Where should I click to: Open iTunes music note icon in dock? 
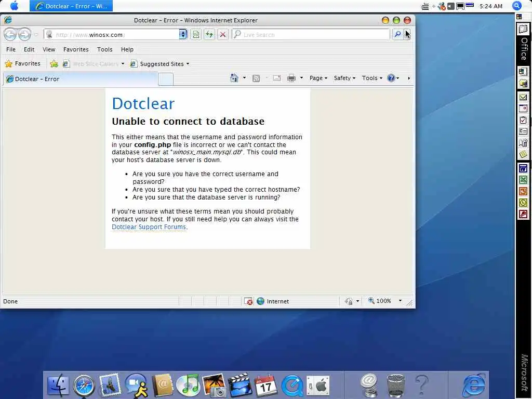click(x=188, y=386)
